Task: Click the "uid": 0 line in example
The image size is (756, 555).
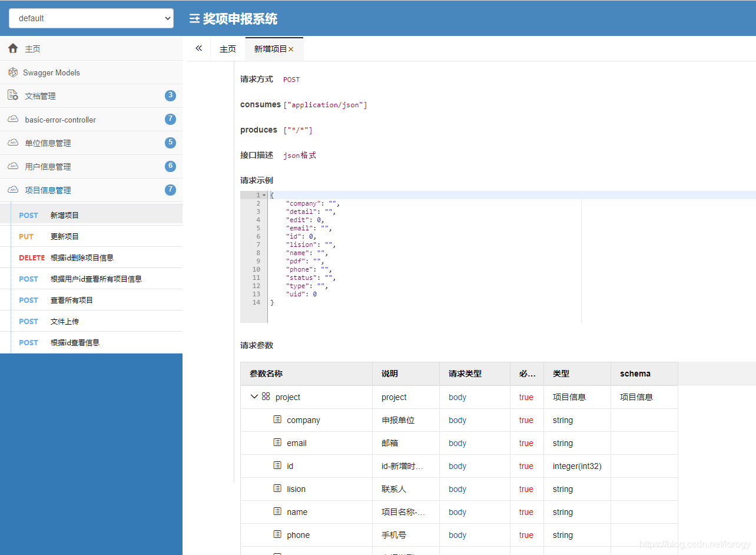Action: [x=301, y=294]
